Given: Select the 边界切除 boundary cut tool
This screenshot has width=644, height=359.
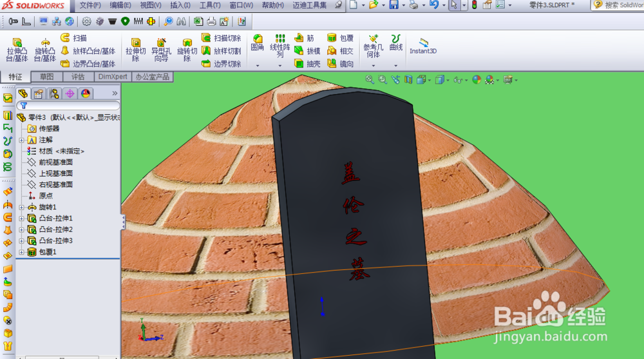Looking at the screenshot, I should 221,63.
